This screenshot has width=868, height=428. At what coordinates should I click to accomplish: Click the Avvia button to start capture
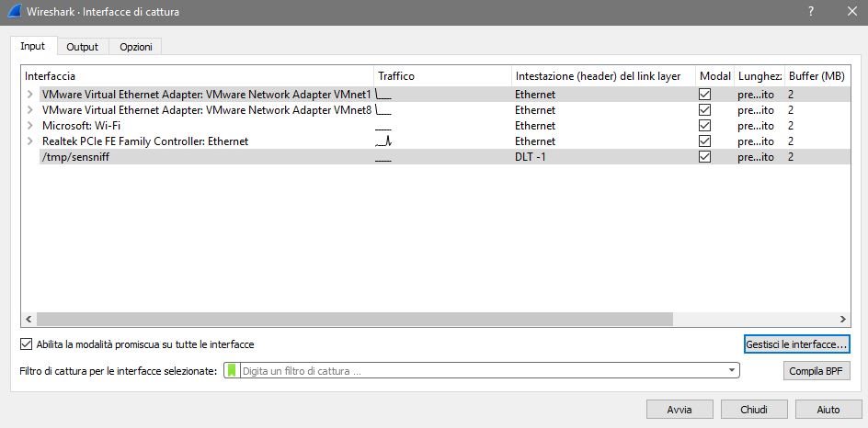pos(680,410)
